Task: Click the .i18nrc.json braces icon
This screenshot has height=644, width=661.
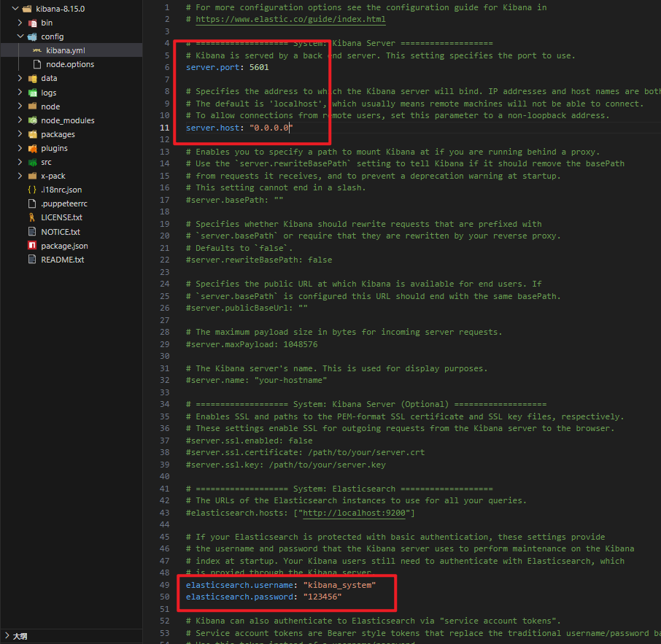Action: (32, 190)
